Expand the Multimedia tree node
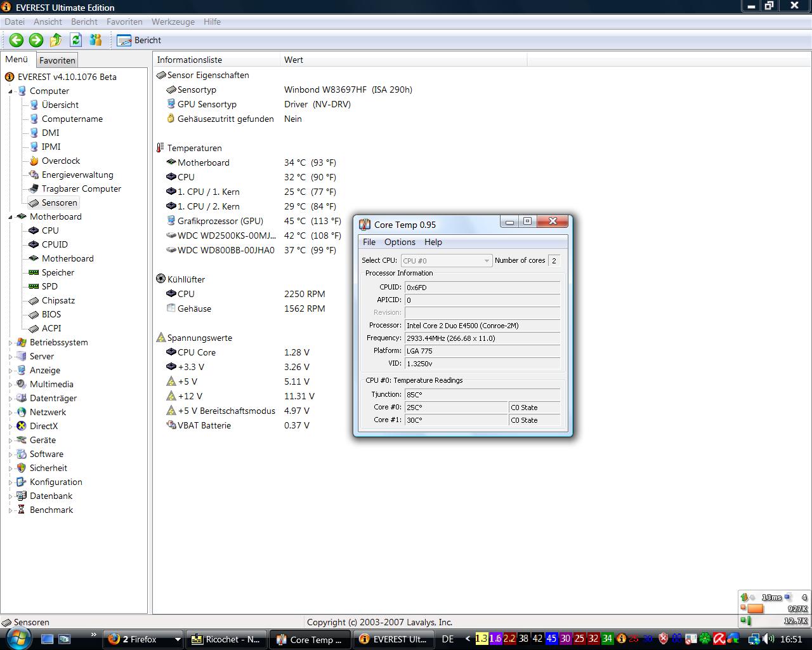The height and width of the screenshot is (650, 812). click(11, 384)
